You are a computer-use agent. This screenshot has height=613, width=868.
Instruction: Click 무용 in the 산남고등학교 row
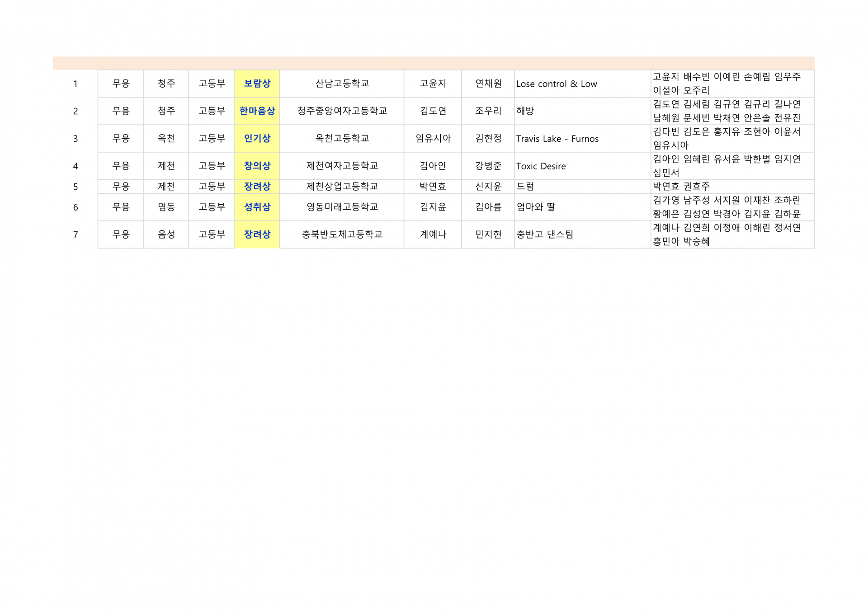121,84
